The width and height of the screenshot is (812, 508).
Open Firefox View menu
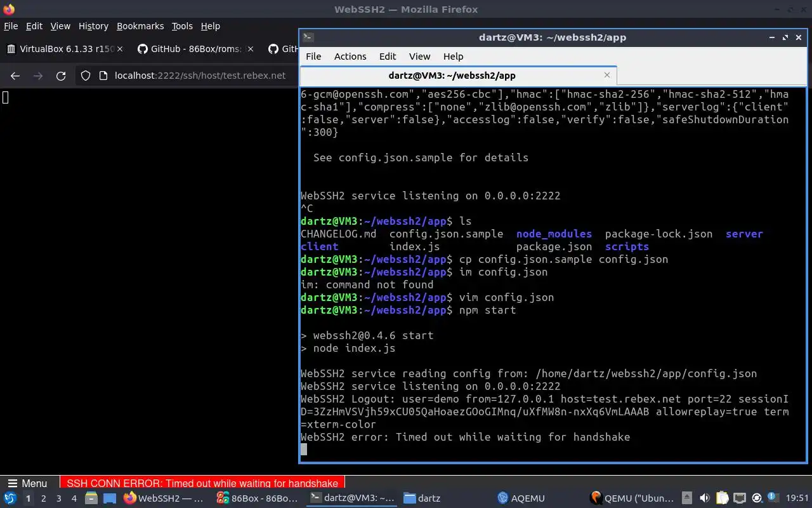pyautogui.click(x=60, y=26)
